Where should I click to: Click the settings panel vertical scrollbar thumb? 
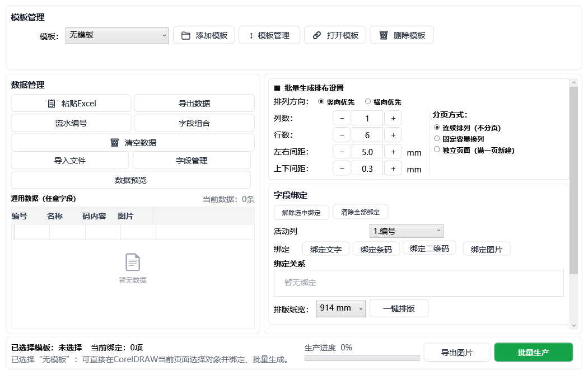(x=574, y=180)
